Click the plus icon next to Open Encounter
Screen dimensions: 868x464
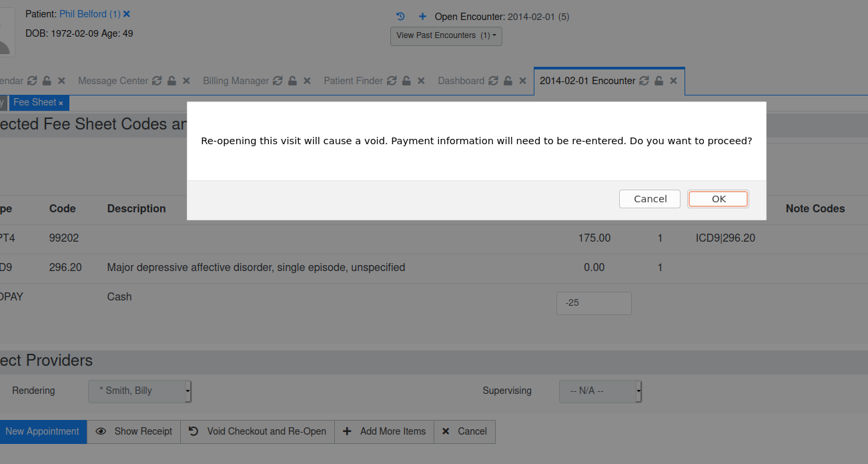[x=422, y=16]
